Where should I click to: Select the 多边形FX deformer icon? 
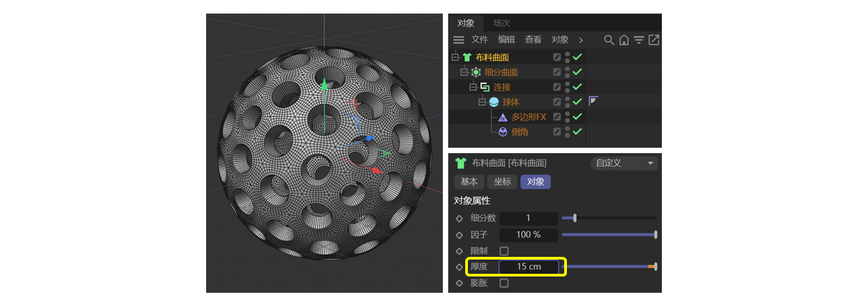(x=502, y=117)
